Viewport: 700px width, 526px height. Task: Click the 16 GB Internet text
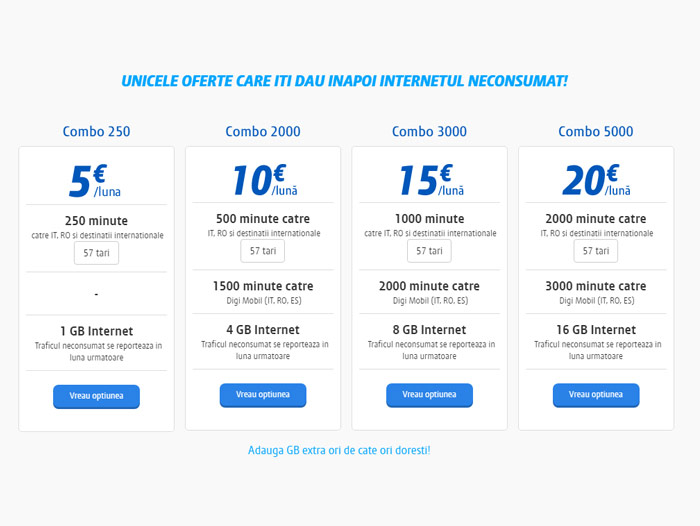tap(596, 330)
